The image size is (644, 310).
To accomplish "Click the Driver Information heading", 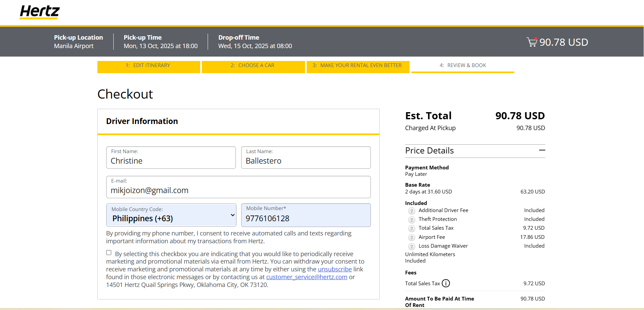I will [x=142, y=121].
